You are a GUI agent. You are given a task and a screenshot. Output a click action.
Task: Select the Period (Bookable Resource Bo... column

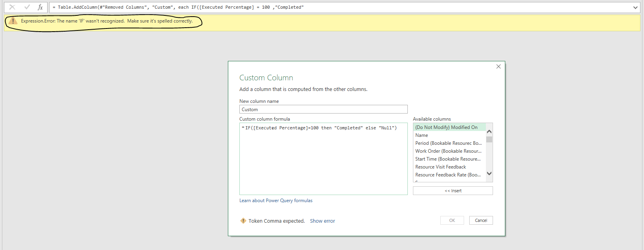tap(449, 143)
